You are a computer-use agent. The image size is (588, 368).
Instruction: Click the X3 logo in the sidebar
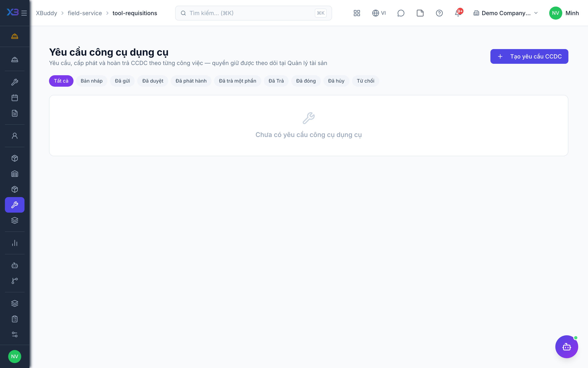click(13, 12)
